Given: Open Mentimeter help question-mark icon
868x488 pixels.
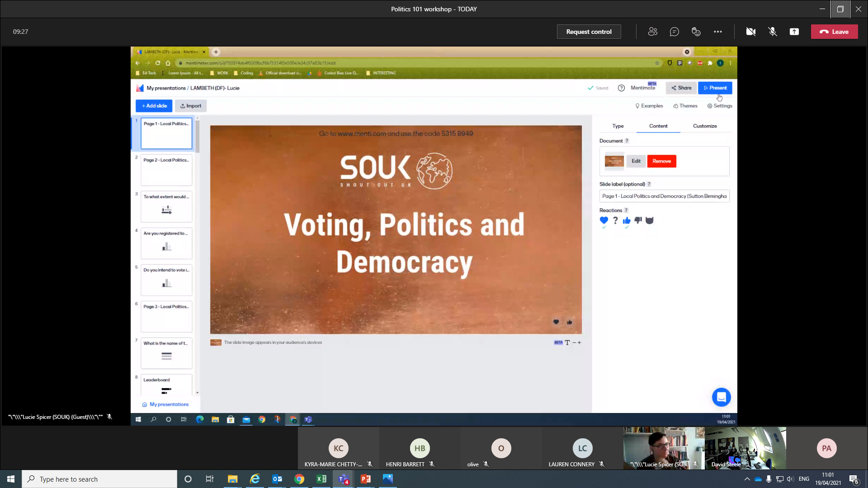Looking at the screenshot, I should [x=621, y=88].
